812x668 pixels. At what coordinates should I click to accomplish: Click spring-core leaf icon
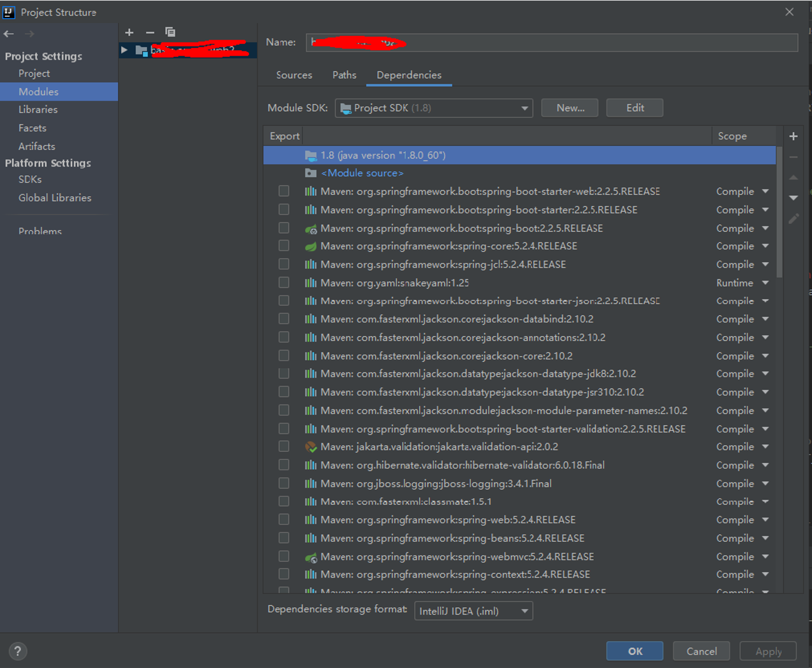point(310,246)
